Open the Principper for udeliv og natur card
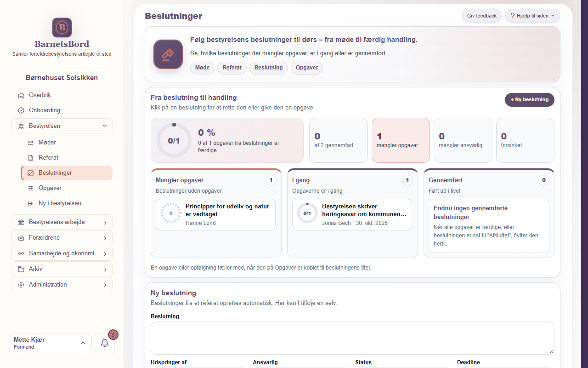This screenshot has height=368, width=588. pyautogui.click(x=215, y=214)
